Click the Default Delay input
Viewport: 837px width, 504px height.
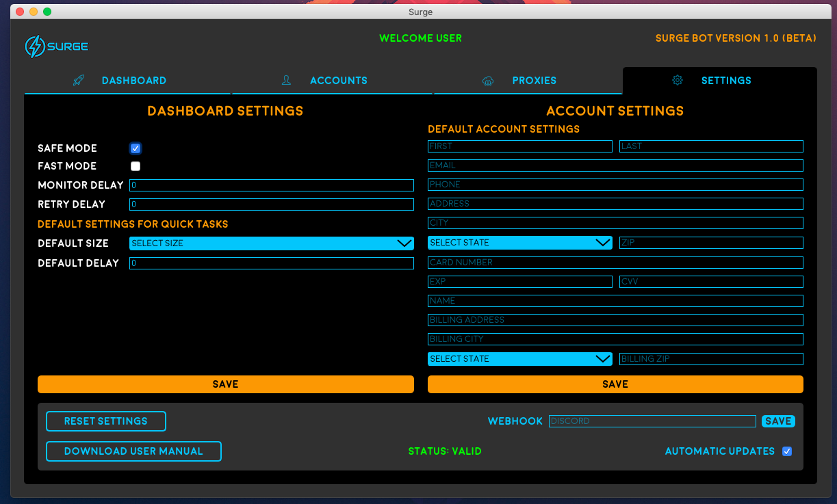click(272, 263)
